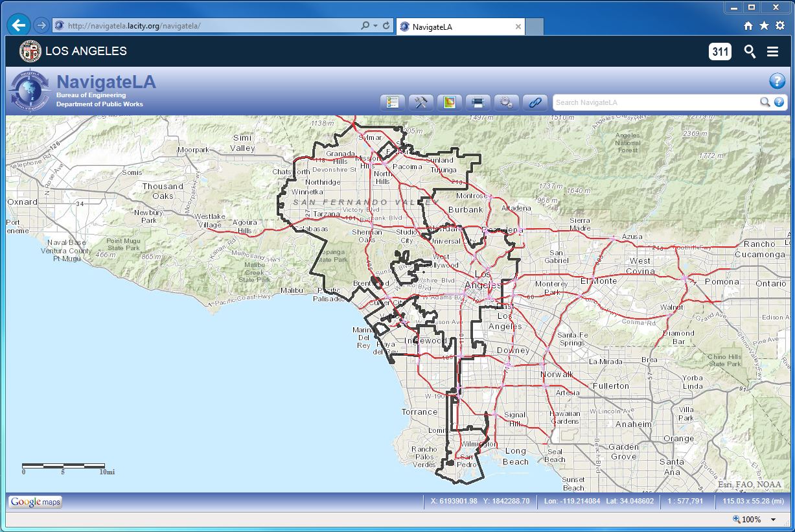Open the Layers list panel icon
Screen dimensions: 795x532
point(393,102)
